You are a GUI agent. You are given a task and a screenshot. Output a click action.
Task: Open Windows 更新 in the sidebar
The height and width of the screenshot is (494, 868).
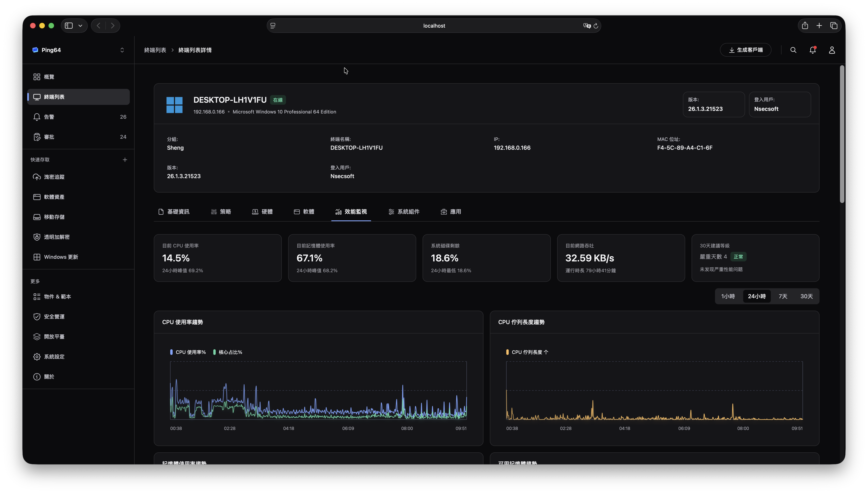click(x=61, y=257)
